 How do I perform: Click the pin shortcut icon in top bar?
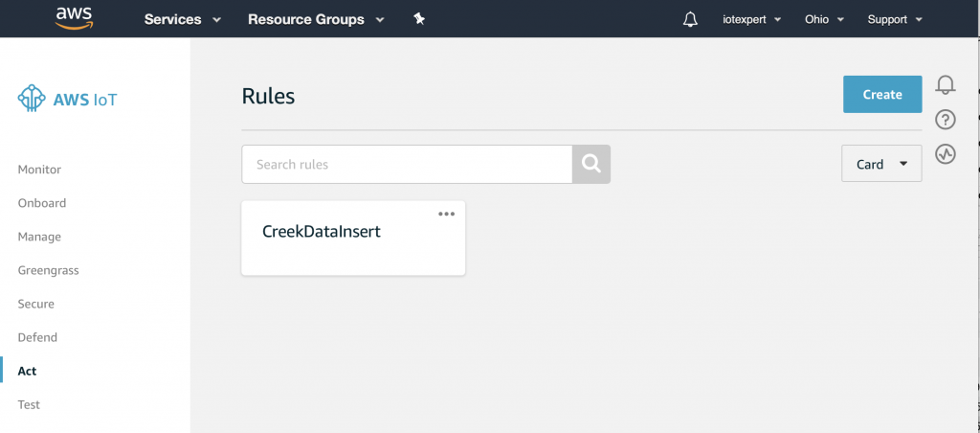tap(419, 19)
